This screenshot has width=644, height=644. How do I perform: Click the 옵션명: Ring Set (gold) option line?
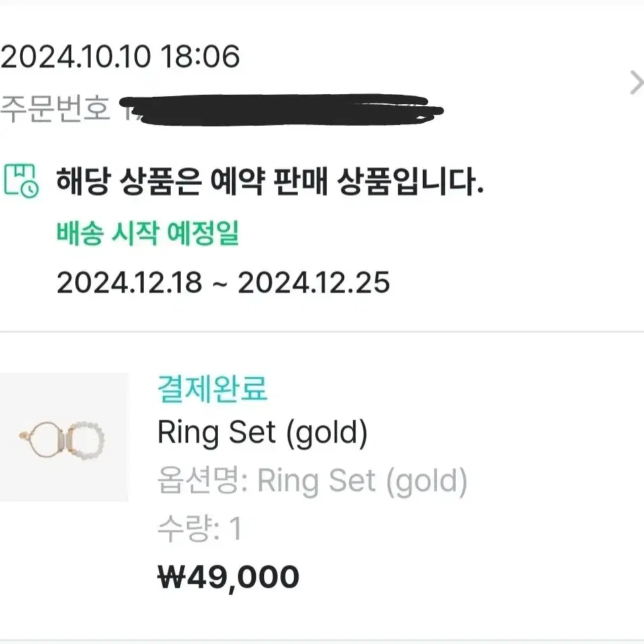(x=313, y=481)
